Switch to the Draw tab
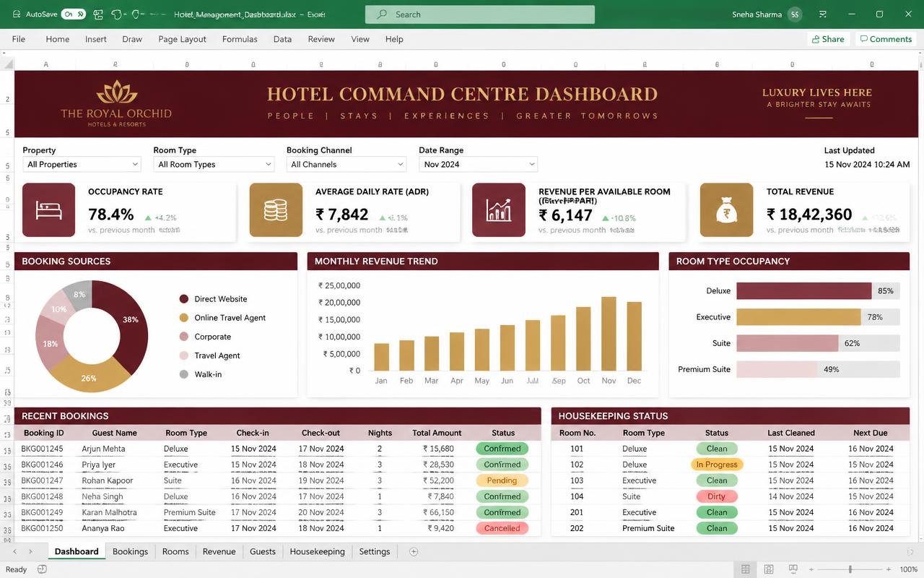 (132, 39)
